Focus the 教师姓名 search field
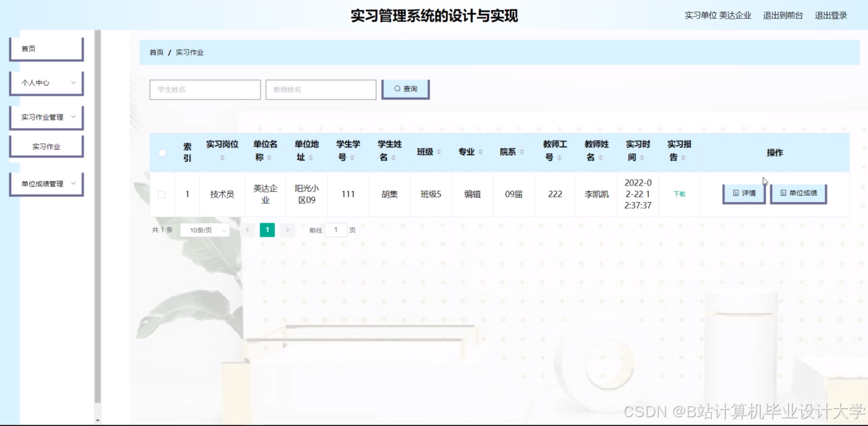This screenshot has width=868, height=426. (x=321, y=90)
